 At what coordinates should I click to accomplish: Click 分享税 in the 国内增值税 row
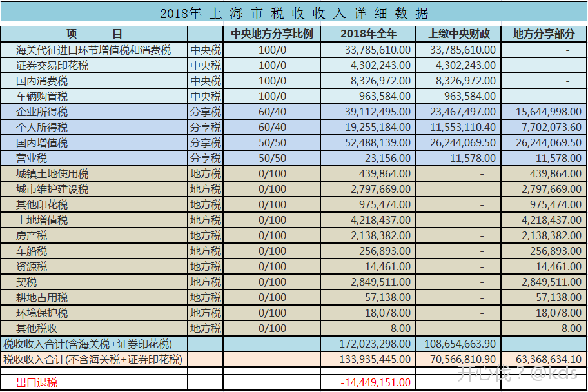[x=206, y=143]
